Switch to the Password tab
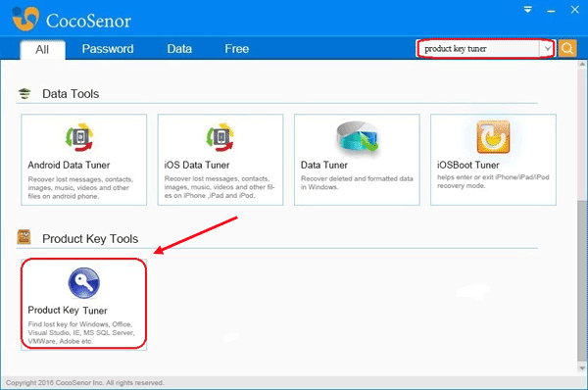The image size is (588, 390). pos(108,49)
